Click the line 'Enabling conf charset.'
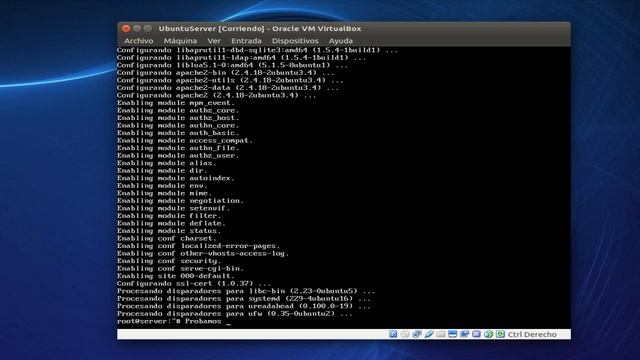This screenshot has width=640, height=360. [x=167, y=238]
